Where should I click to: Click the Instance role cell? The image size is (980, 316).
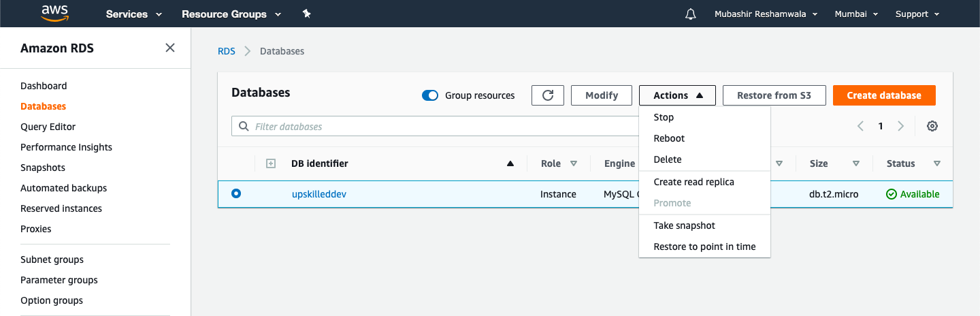coord(558,194)
